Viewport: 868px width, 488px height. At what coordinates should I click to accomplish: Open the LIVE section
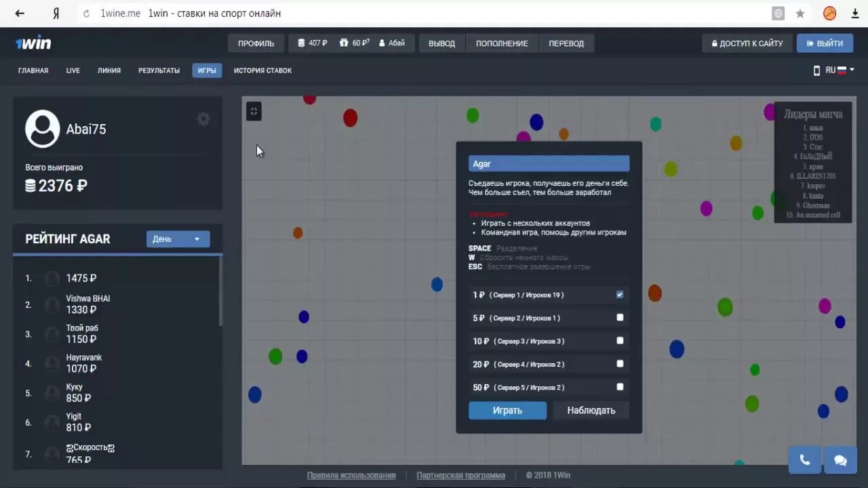[73, 70]
